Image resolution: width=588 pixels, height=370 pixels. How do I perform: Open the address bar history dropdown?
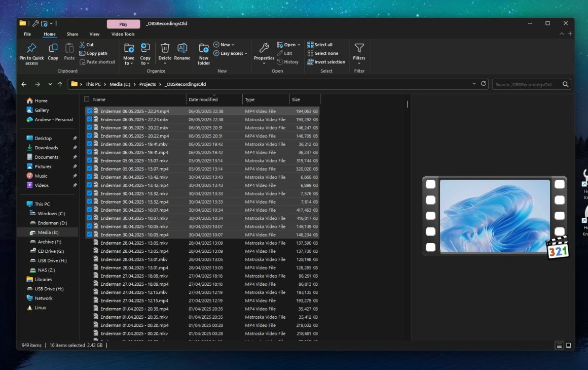pyautogui.click(x=474, y=84)
